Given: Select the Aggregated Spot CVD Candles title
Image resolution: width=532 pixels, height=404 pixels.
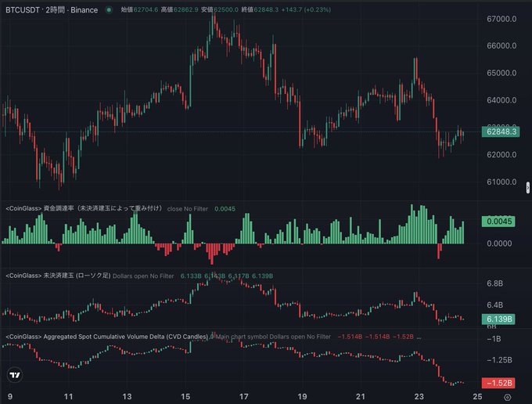Looking at the screenshot, I should 107,337.
